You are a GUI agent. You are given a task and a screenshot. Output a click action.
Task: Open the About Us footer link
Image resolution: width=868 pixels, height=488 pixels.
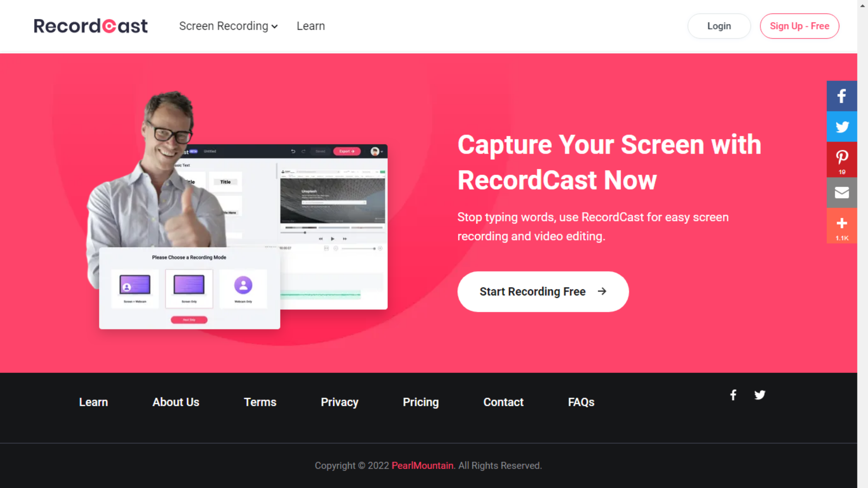pyautogui.click(x=176, y=402)
